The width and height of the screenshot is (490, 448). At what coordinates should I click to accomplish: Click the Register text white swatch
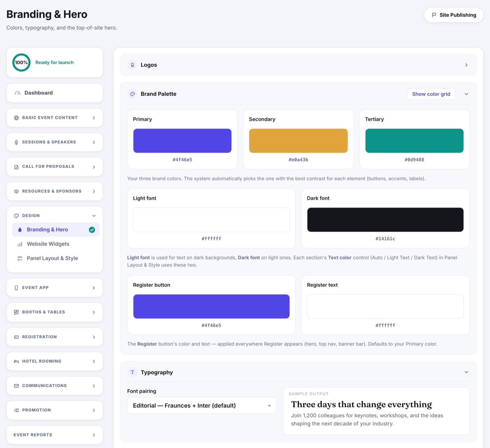coord(385,307)
